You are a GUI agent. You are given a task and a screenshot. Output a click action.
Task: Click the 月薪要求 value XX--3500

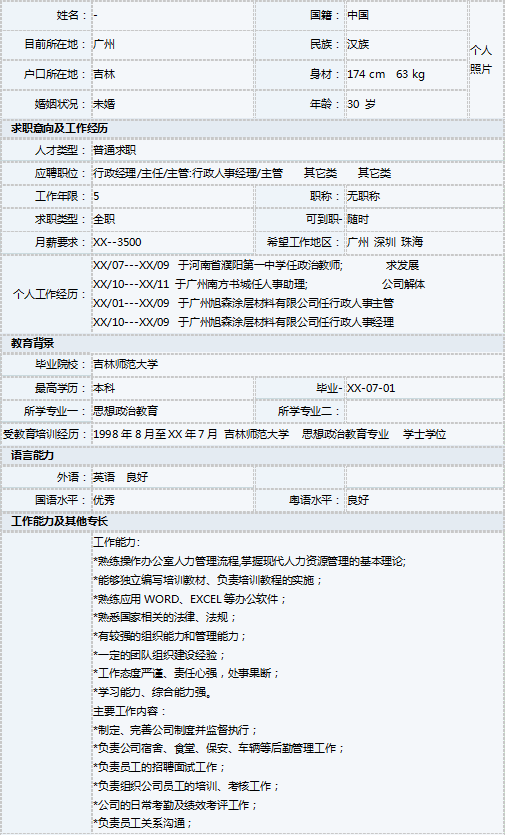[x=117, y=242]
